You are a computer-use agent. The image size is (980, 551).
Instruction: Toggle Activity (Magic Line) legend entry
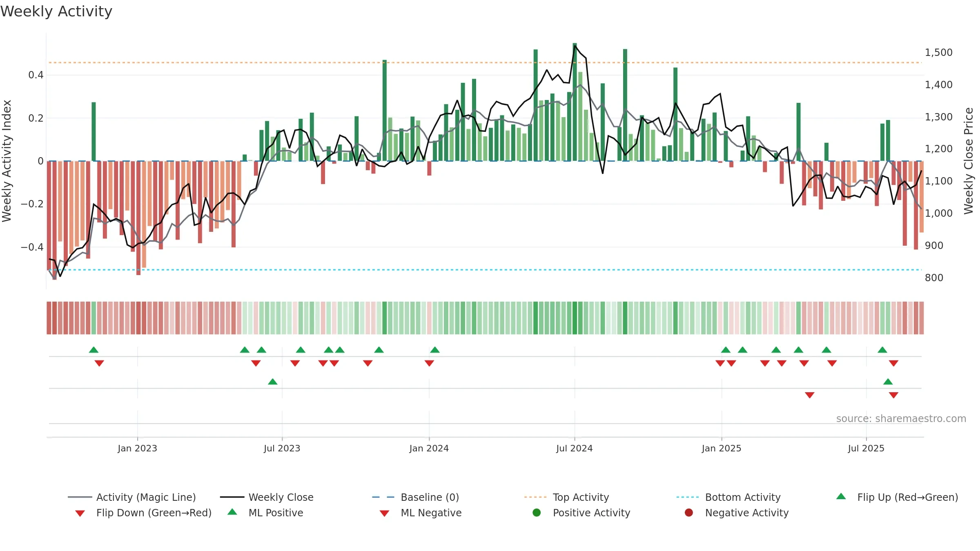132,497
